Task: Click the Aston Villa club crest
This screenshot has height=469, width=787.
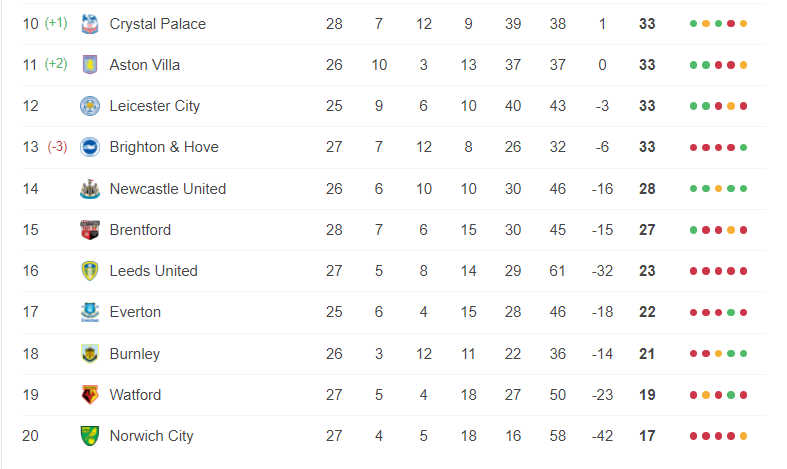Action: pyautogui.click(x=90, y=65)
